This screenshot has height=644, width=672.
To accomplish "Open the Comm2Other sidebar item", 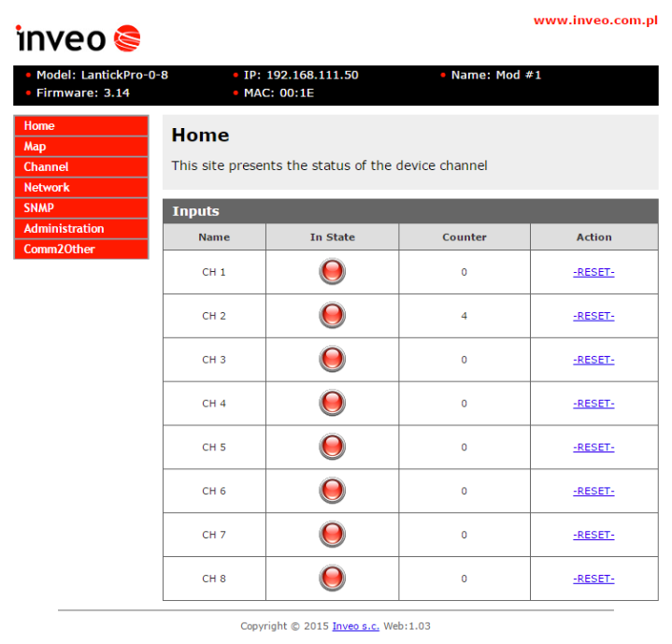I will 81,250.
